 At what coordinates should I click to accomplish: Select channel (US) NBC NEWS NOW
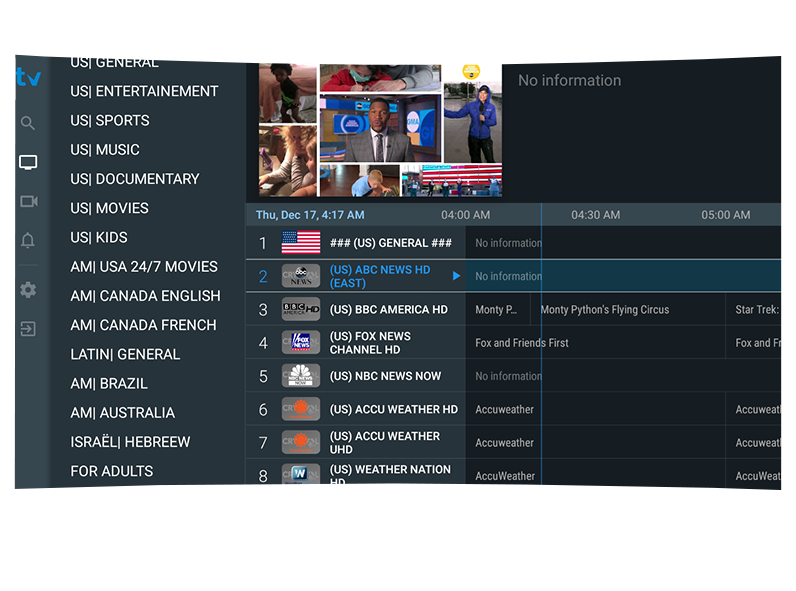coord(385,376)
